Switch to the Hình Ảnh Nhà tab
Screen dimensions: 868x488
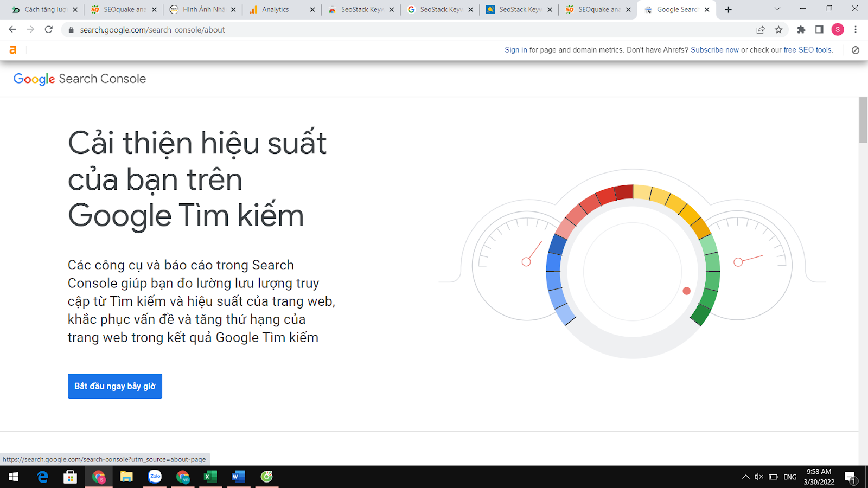coord(203,9)
